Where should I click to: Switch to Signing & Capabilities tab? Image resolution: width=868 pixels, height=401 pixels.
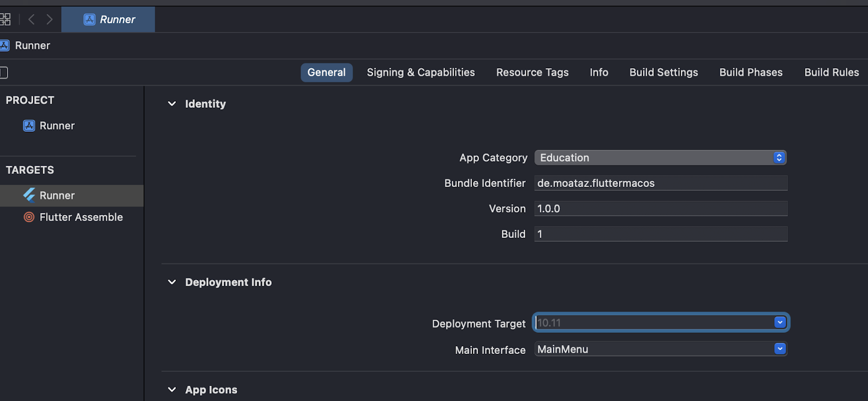click(421, 73)
